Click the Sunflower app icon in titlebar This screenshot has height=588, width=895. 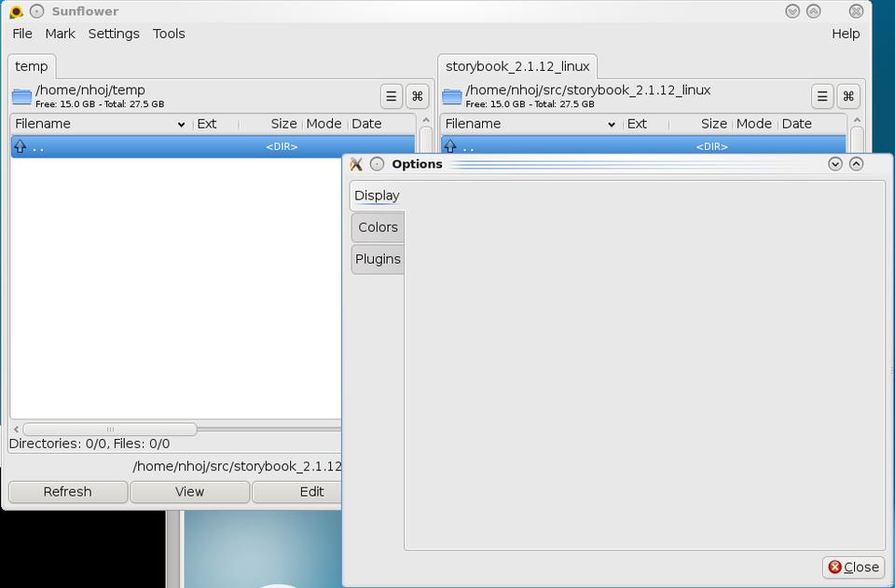point(16,11)
